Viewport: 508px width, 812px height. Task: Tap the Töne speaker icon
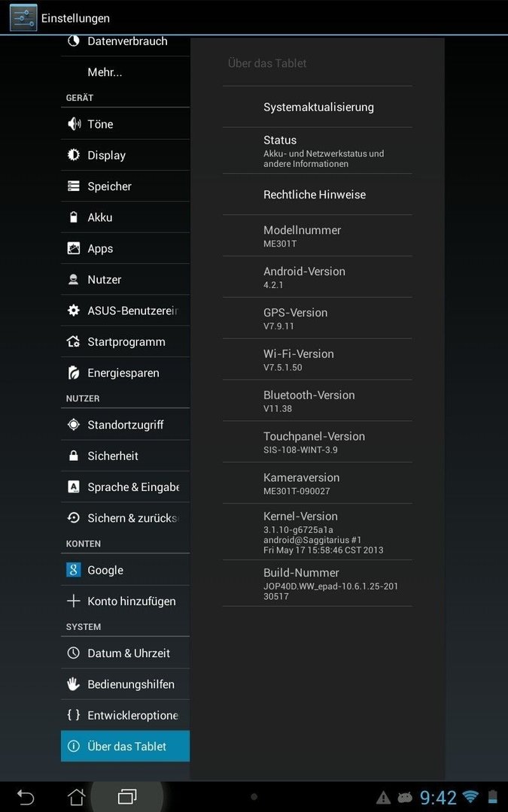tap(74, 124)
